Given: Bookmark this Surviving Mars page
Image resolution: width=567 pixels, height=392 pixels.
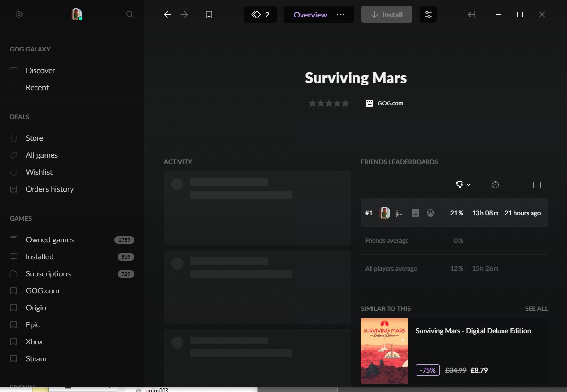Looking at the screenshot, I should coord(209,15).
